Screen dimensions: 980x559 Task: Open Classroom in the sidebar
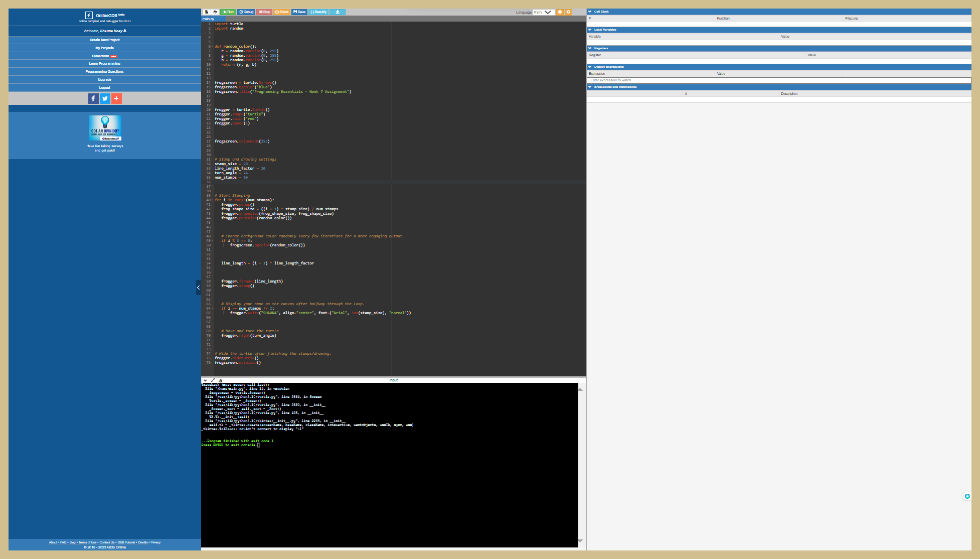coord(105,56)
